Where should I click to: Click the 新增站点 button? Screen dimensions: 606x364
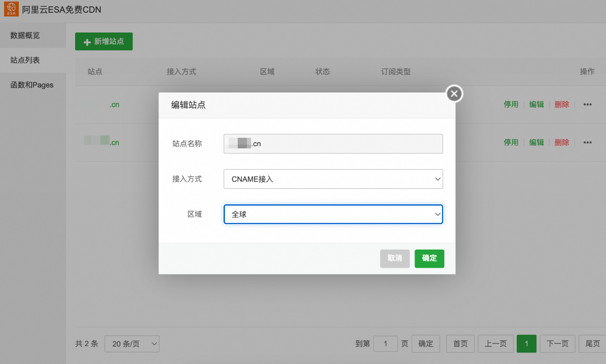point(104,41)
